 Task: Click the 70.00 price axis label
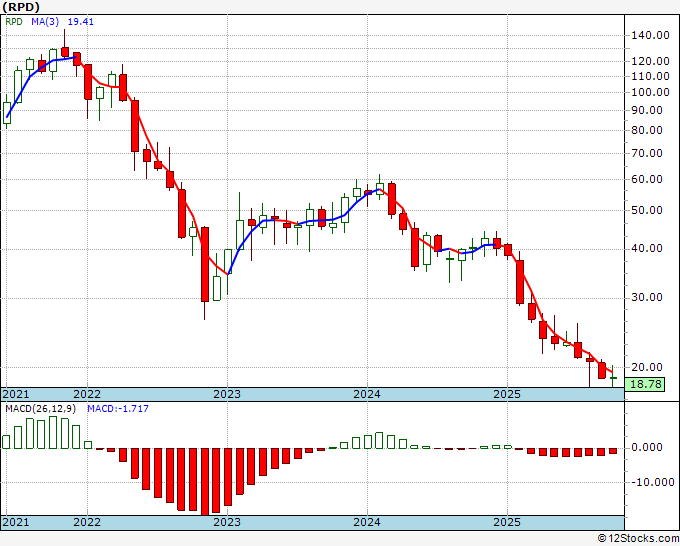647,153
